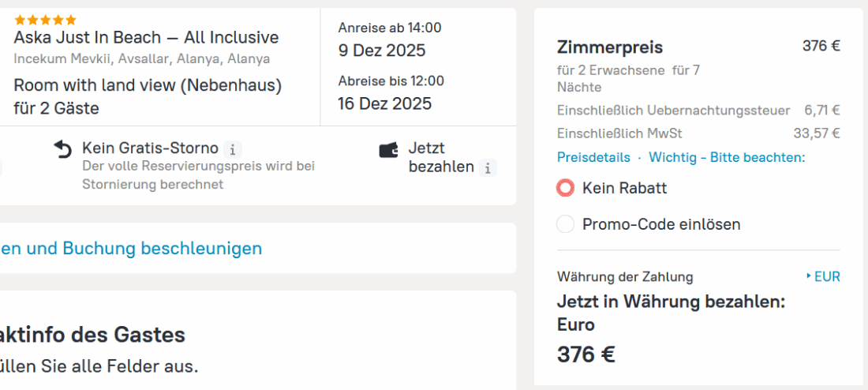Open info icon beside Kein Gratis-Storno

coord(232,149)
